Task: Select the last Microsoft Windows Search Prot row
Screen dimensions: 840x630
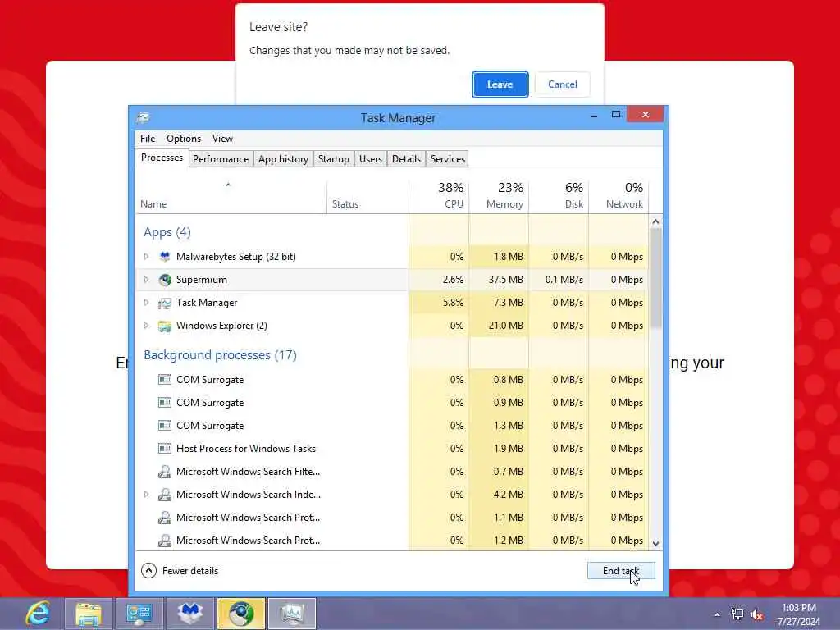Action: [391, 540]
